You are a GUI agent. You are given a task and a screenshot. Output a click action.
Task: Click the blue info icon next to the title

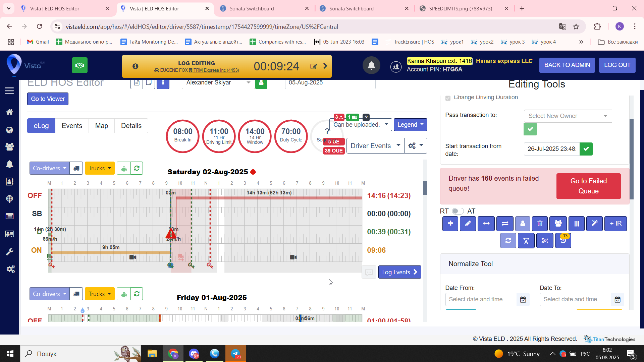(x=163, y=83)
